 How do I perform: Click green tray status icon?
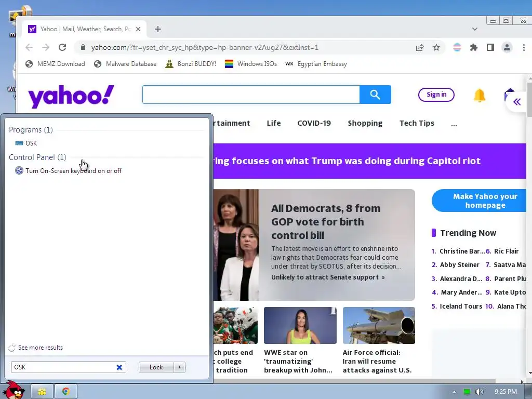(x=467, y=392)
